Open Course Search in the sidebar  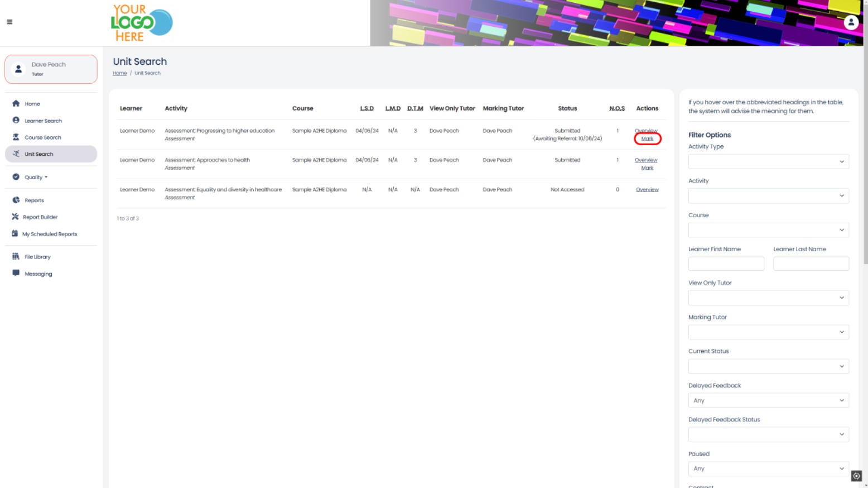pyautogui.click(x=42, y=137)
